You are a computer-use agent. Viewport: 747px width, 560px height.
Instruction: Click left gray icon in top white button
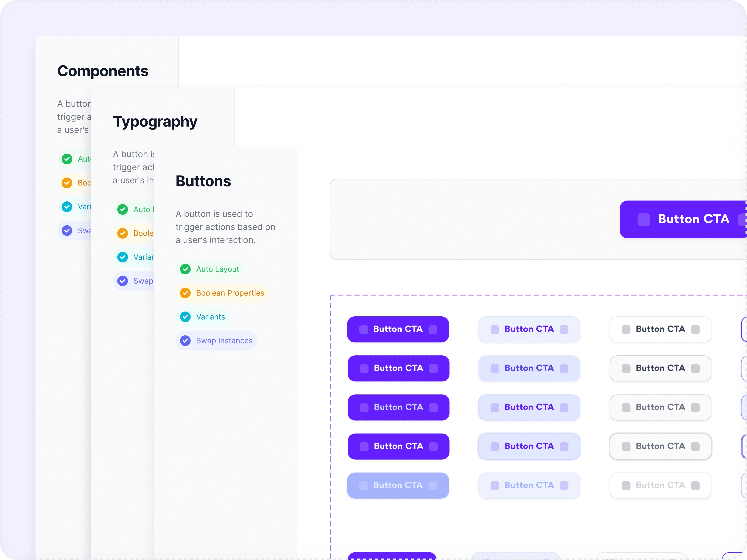tap(626, 329)
